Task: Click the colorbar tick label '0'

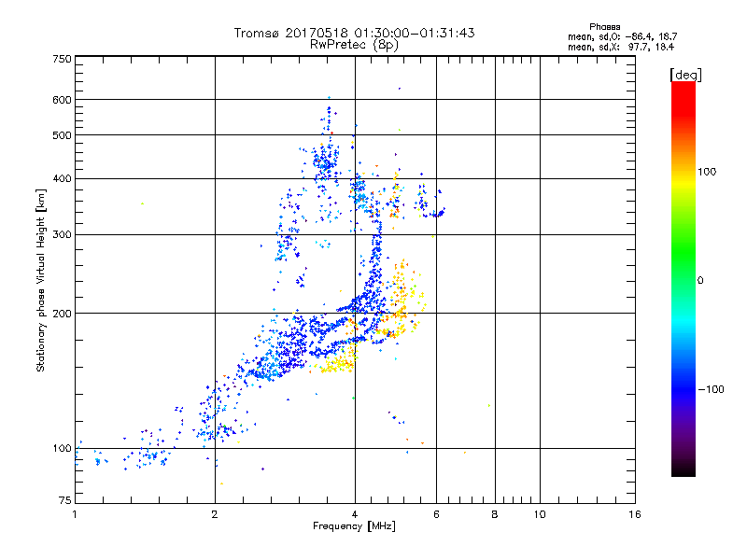Action: 700,281
